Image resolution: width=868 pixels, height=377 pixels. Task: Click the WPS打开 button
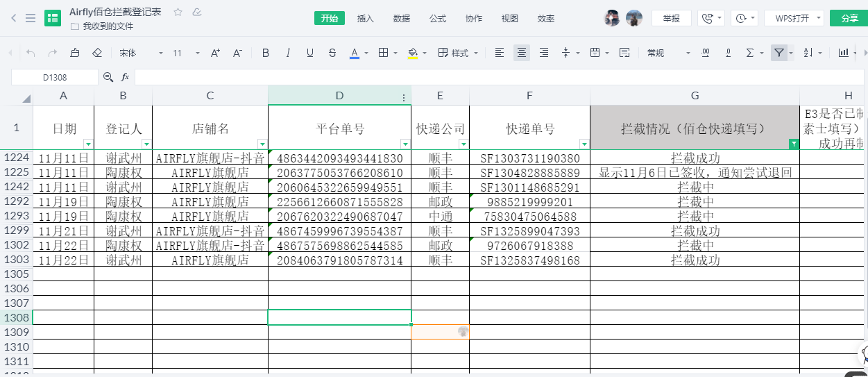tap(792, 18)
